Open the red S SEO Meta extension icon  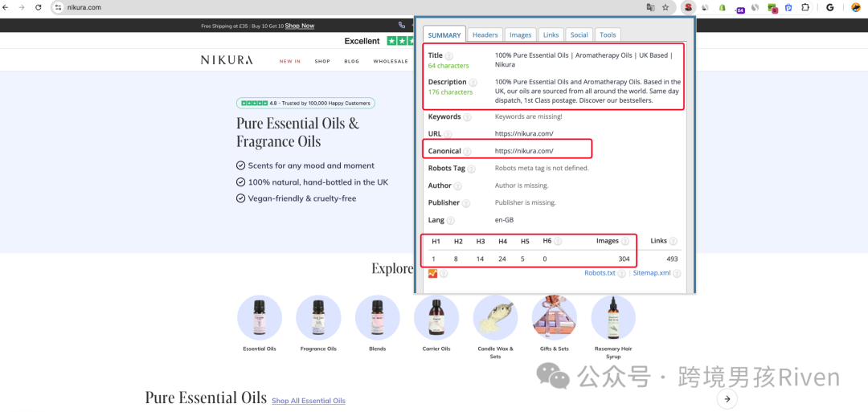(x=689, y=8)
